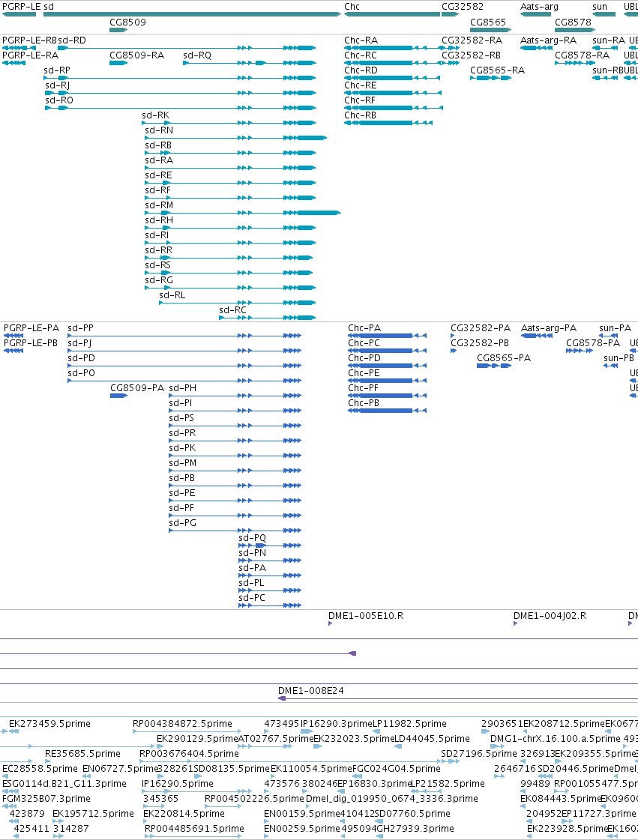Select protein sd-PD
The width and height of the screenshot is (638, 840).
tap(184, 366)
